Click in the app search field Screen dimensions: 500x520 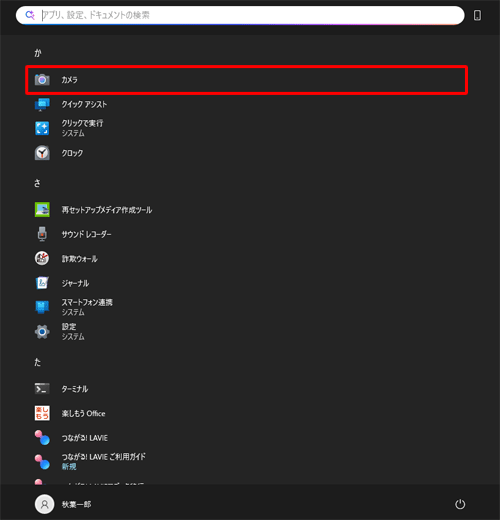click(x=240, y=15)
